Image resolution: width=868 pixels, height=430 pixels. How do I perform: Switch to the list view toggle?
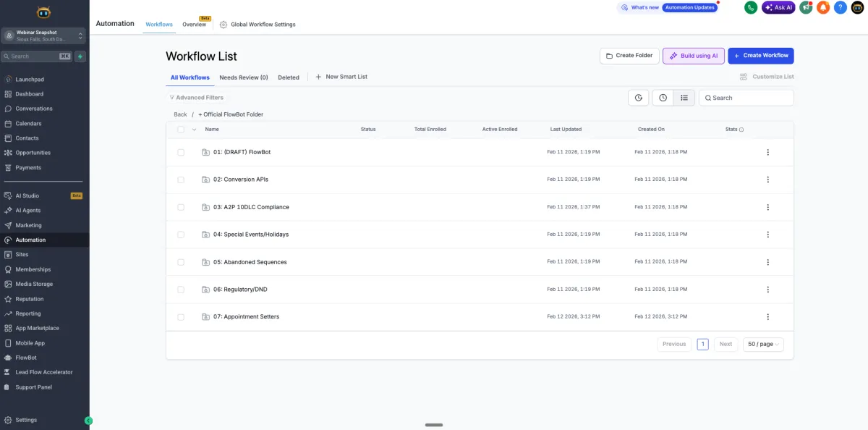click(684, 98)
